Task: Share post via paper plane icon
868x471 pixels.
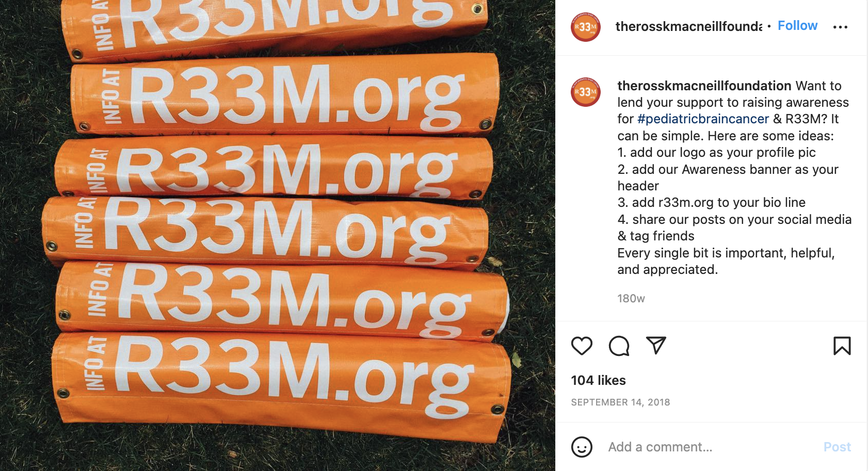Action: point(656,345)
